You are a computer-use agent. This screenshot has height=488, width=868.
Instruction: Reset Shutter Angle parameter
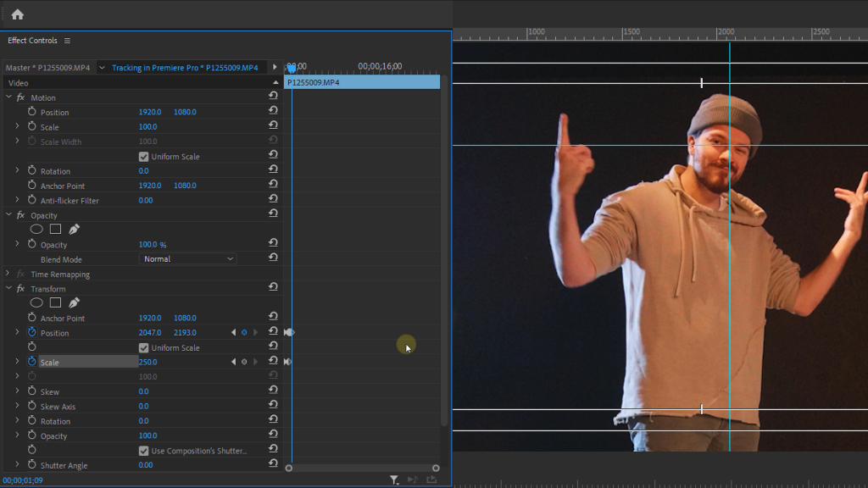[x=273, y=463]
